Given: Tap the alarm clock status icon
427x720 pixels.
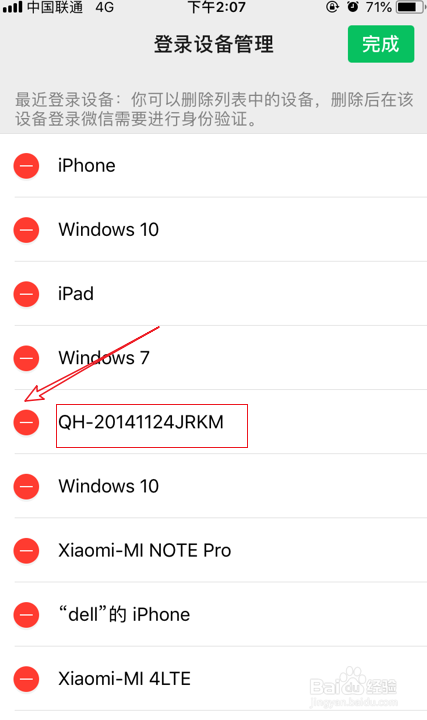Looking at the screenshot, I should coord(353,7).
